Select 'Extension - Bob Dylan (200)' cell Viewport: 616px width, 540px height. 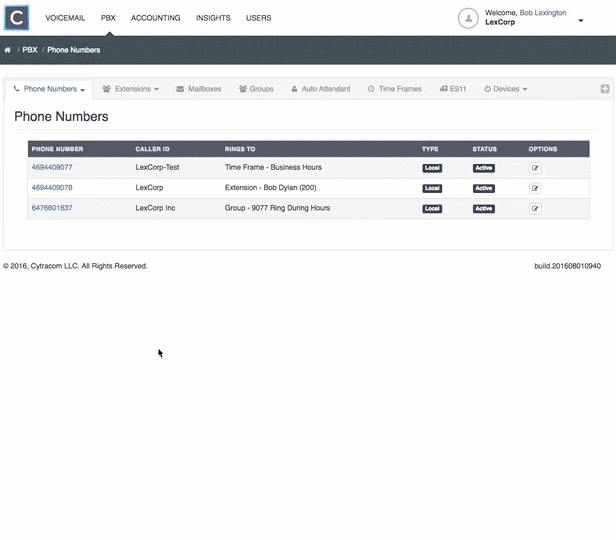pyautogui.click(x=271, y=188)
